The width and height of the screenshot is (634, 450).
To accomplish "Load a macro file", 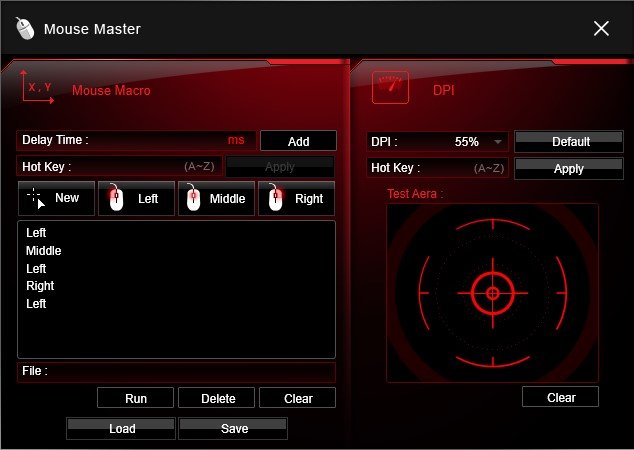I will coord(121,429).
